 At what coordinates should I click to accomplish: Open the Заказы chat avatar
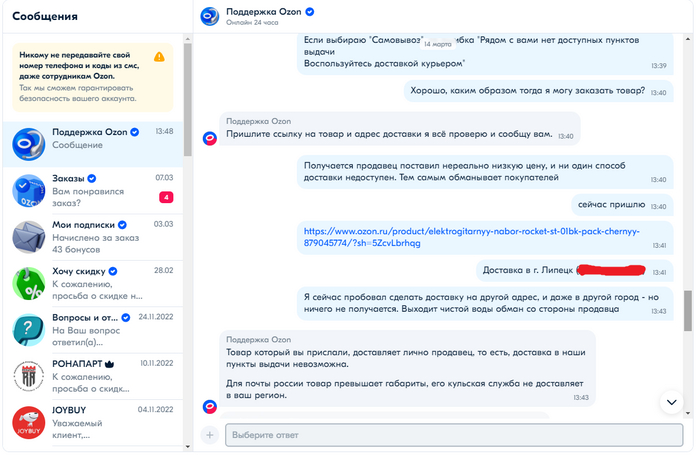tap(29, 191)
